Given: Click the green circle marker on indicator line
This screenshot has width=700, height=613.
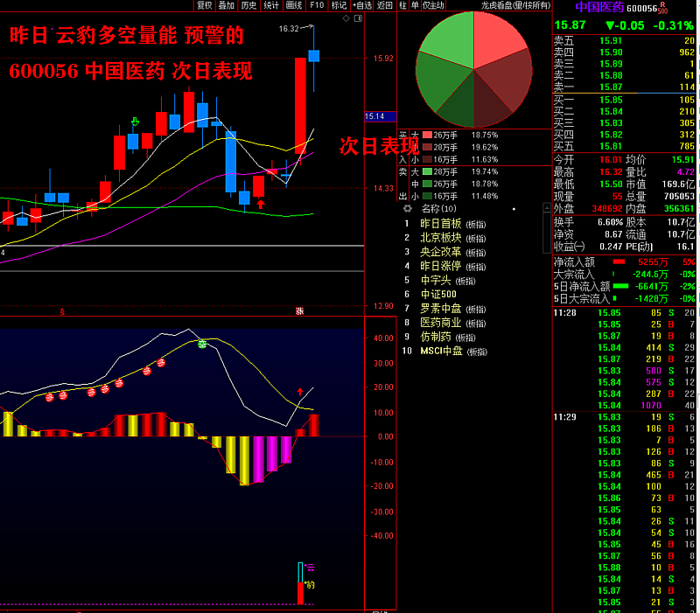Looking at the screenshot, I should point(201,345).
